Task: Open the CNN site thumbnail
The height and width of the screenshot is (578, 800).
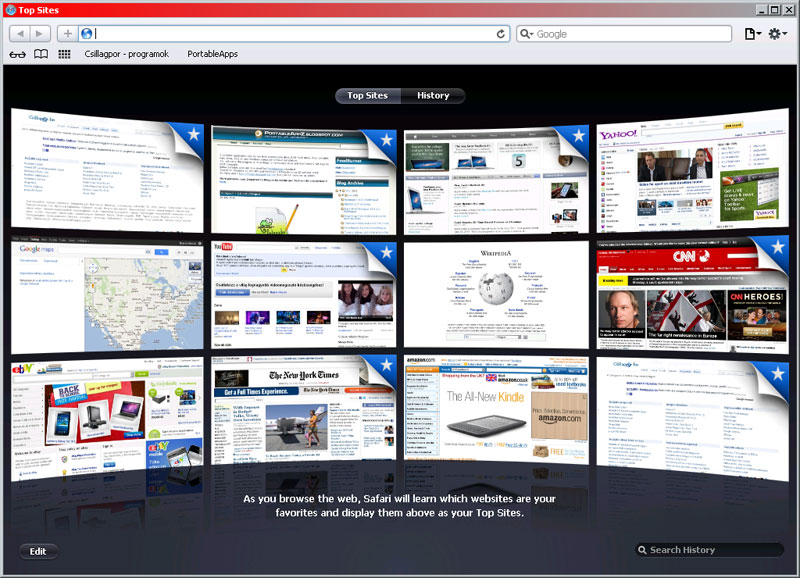Action: pyautogui.click(x=692, y=295)
